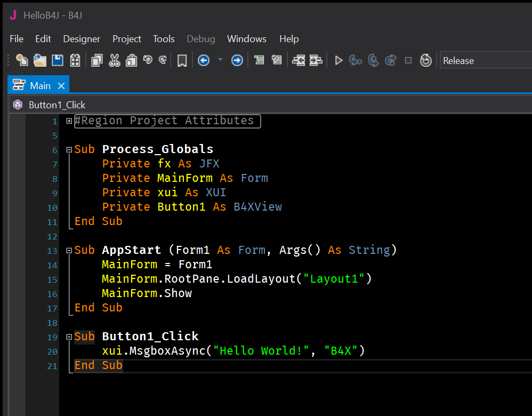
Task: Open the Button1_Click sub list dropdown
Action: [270, 105]
